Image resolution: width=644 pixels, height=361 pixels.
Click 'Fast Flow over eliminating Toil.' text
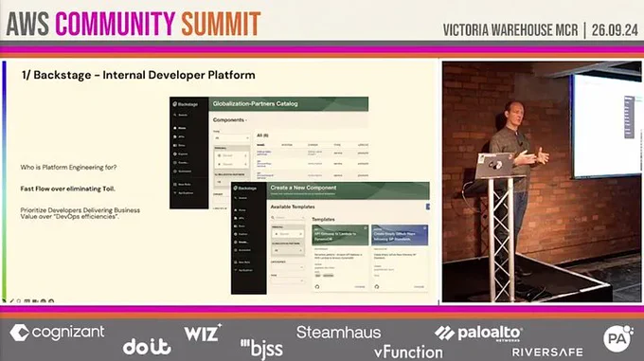[68, 189]
